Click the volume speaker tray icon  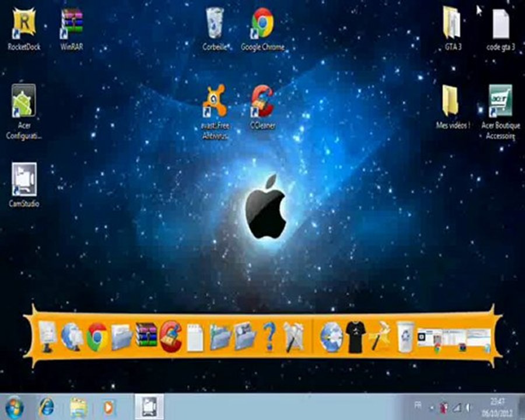click(x=468, y=407)
